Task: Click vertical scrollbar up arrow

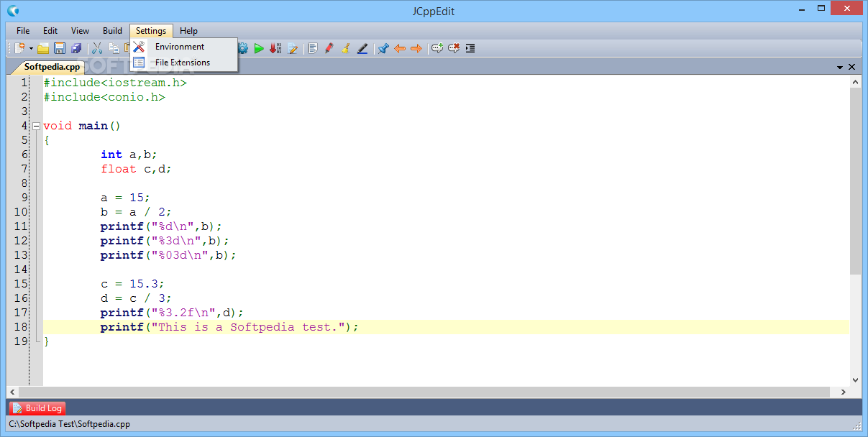Action: point(855,82)
